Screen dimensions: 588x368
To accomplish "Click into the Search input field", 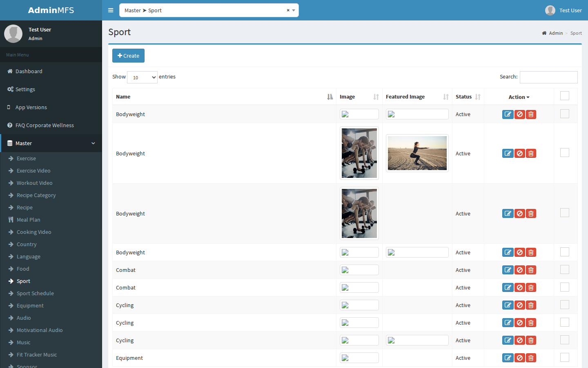I will pos(548,77).
